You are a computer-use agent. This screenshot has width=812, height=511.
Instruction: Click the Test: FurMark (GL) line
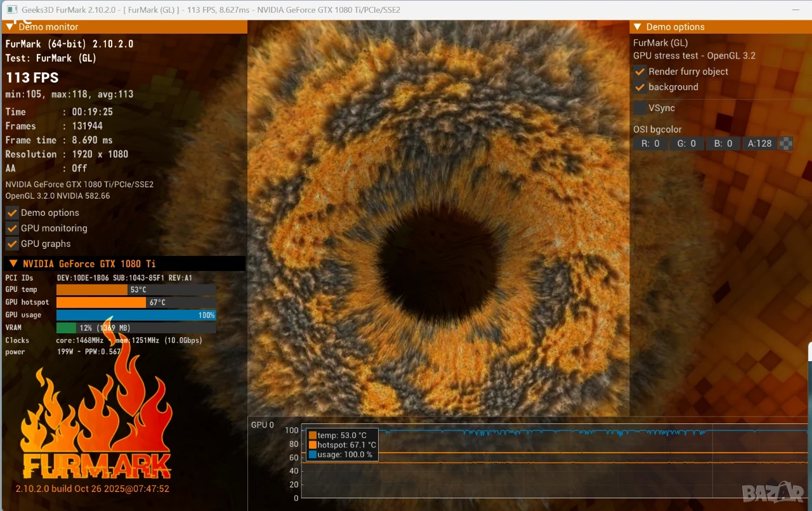click(51, 58)
